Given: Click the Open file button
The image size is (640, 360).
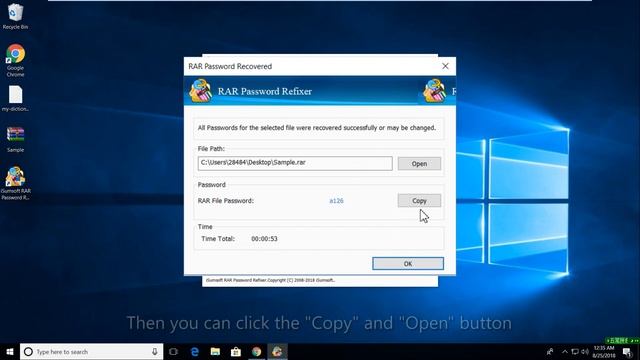Looking at the screenshot, I should 419,164.
